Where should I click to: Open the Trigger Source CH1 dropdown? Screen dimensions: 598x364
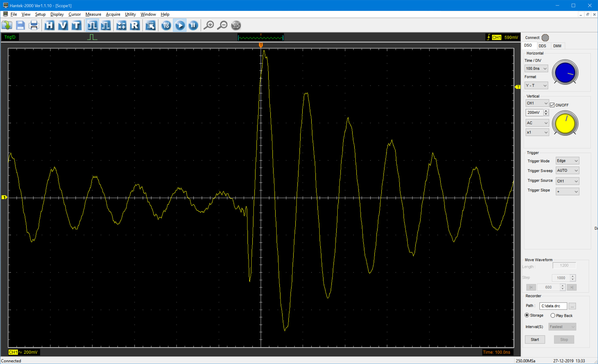pyautogui.click(x=567, y=181)
